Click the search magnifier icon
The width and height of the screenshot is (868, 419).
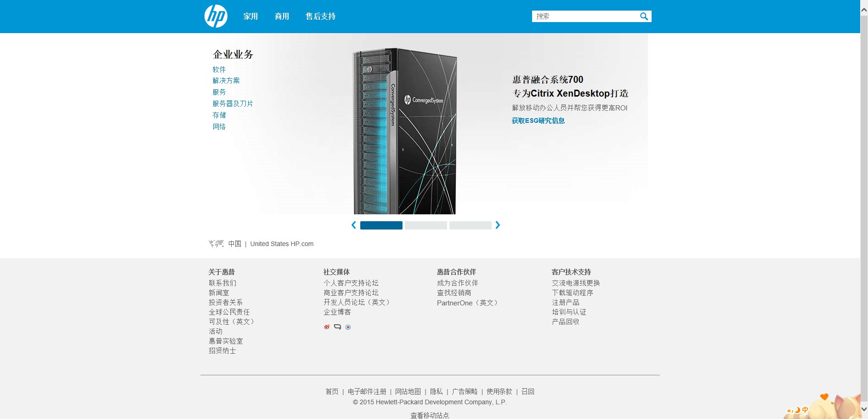pyautogui.click(x=644, y=16)
